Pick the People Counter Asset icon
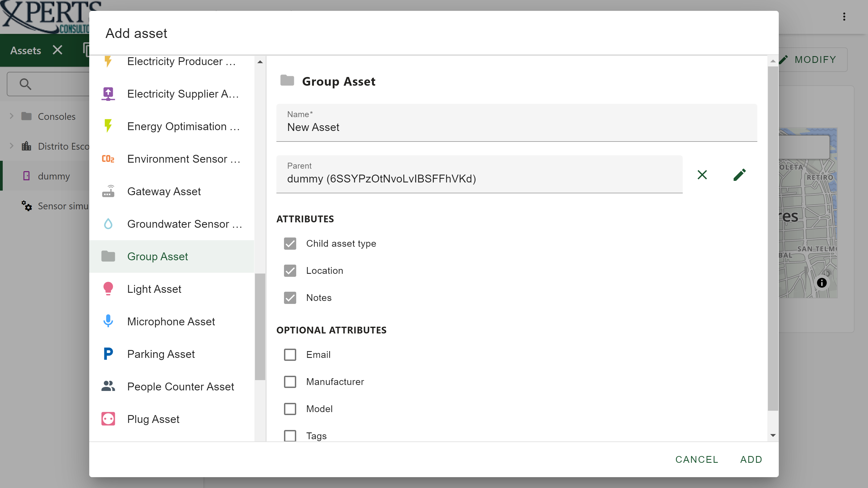The image size is (868, 488). point(108,386)
